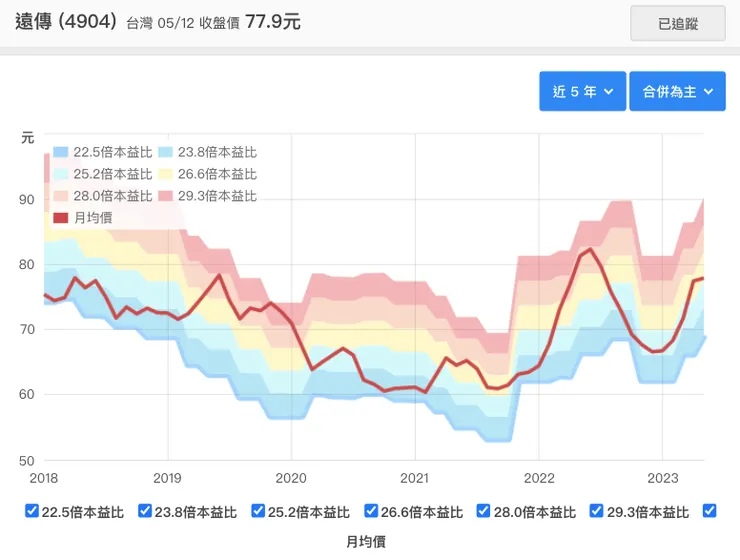This screenshot has width=740, height=560.
Task: Click the 元 unit label on y-axis
Action: [28, 138]
